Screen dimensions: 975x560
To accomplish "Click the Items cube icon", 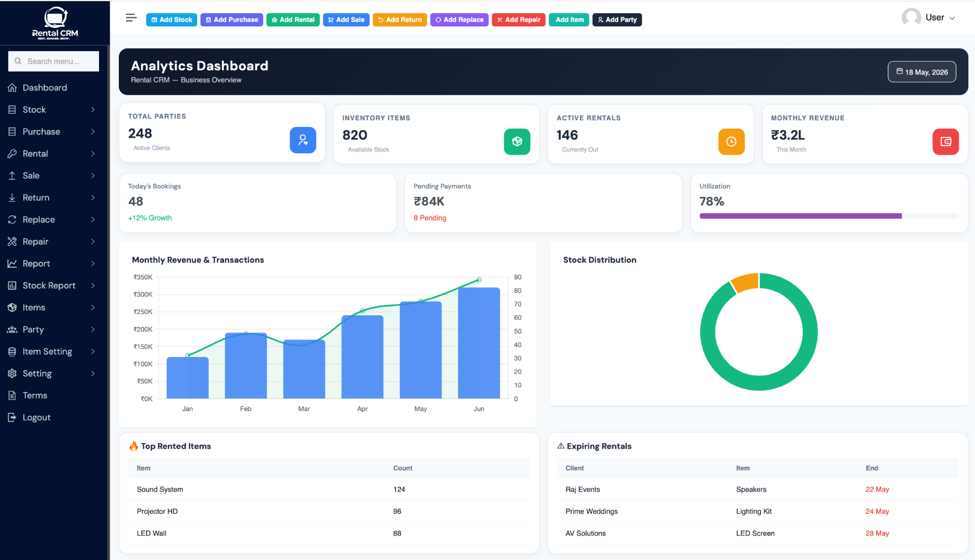I will (x=12, y=308).
